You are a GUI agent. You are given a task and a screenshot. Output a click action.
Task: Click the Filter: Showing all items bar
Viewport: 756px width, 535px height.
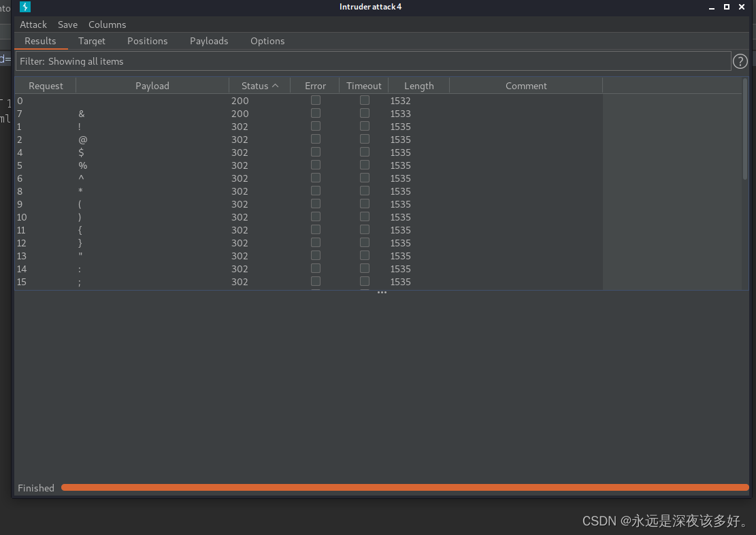[x=373, y=61]
